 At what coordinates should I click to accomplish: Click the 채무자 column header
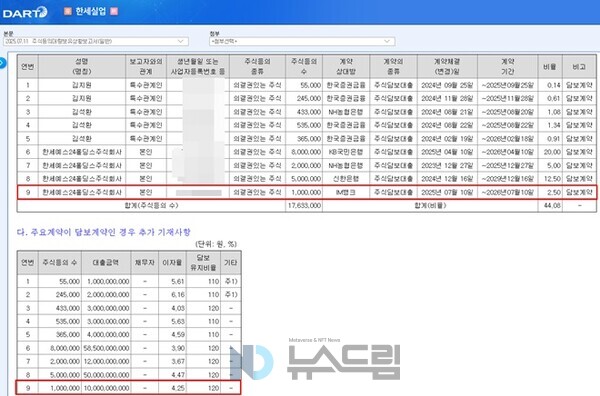coord(145,262)
